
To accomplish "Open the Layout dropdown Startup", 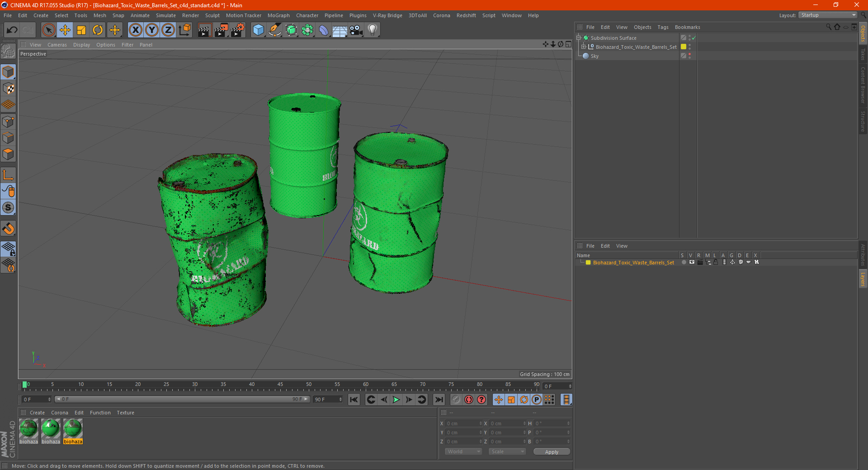I will [828, 15].
